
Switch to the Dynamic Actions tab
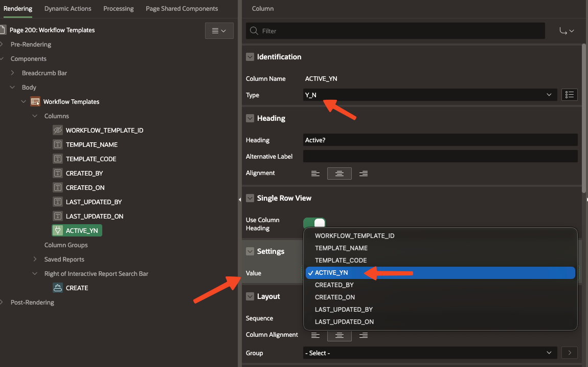(68, 8)
